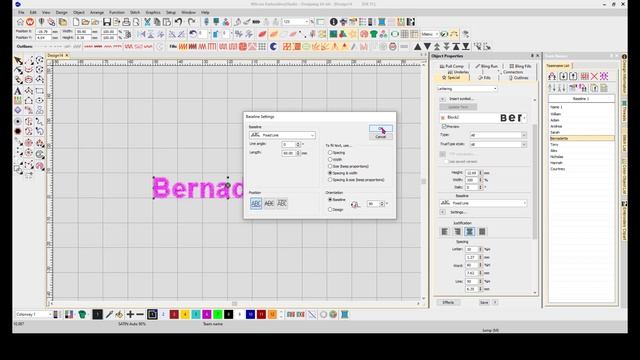The width and height of the screenshot is (640, 360).
Task: Expand the Settings button arrow in Object Properties
Action: [x=442, y=212]
